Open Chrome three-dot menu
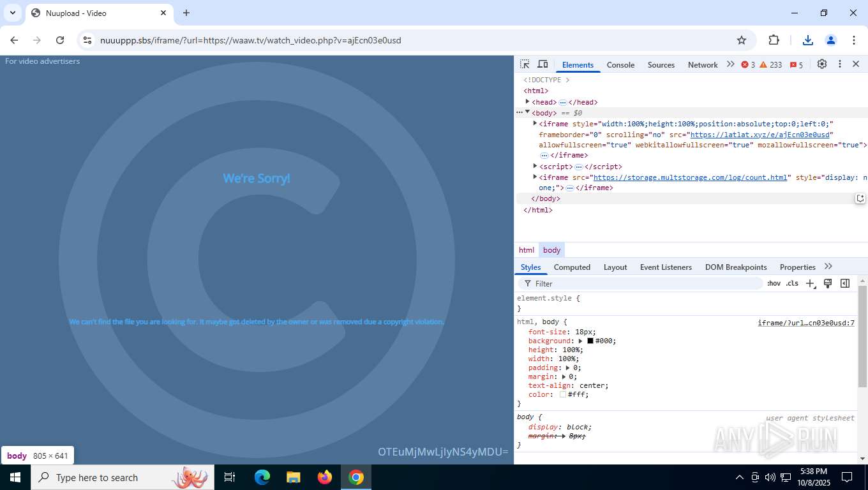This screenshot has height=490, width=868. click(854, 40)
